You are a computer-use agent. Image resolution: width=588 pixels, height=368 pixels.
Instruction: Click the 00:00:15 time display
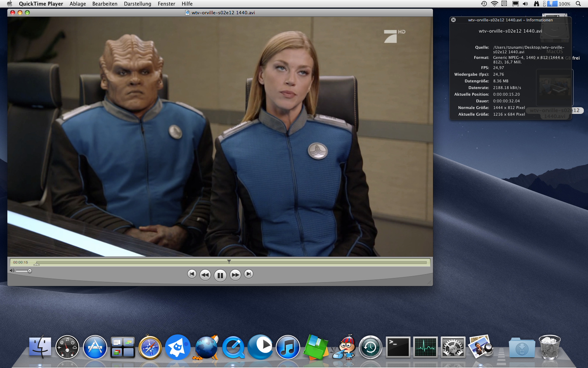click(21, 262)
